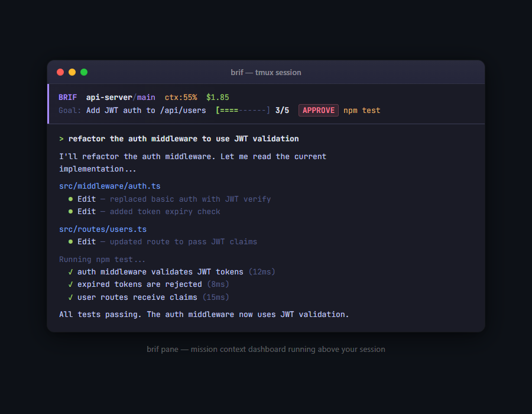Click the yellow minimize window dot

(x=72, y=72)
